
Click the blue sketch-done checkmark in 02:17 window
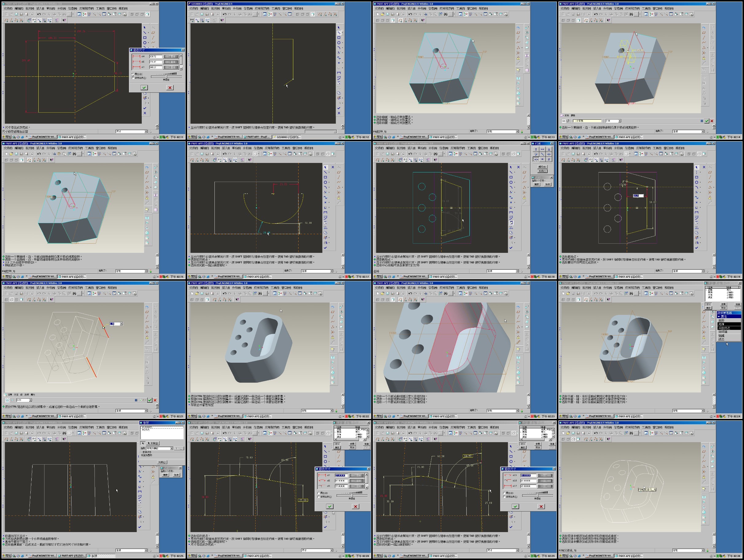[325, 248]
